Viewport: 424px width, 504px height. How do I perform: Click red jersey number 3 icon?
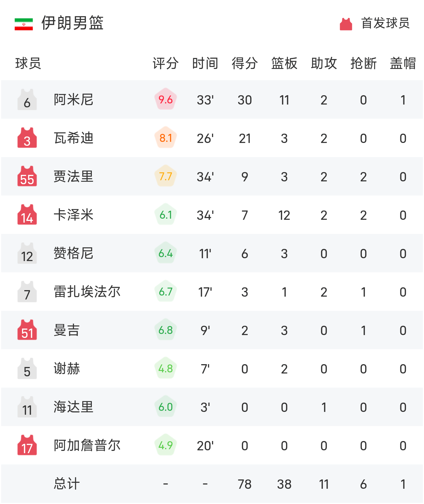tap(27, 138)
